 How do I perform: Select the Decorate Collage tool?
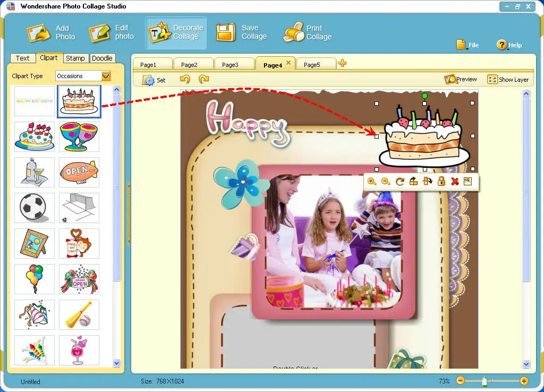click(176, 32)
